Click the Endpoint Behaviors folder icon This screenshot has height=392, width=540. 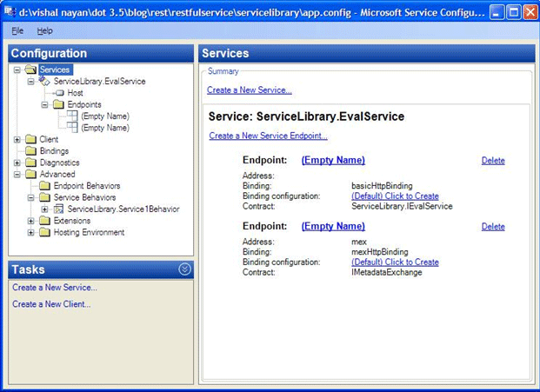click(x=44, y=186)
